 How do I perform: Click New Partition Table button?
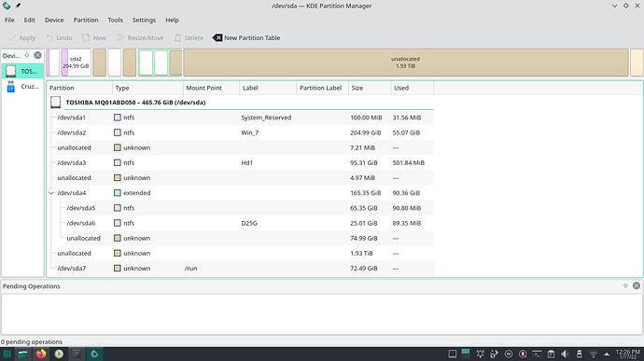click(x=246, y=38)
